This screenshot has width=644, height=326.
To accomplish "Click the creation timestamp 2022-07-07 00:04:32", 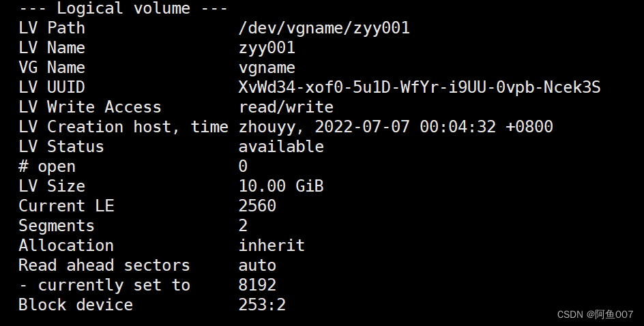I will pos(405,126).
